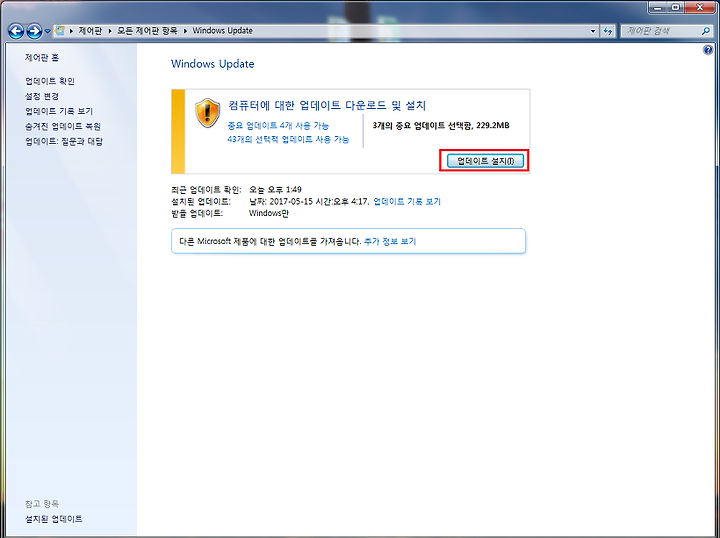Viewport: 720px width, 538px height.
Task: Click the Back navigation arrow
Action: 16,31
